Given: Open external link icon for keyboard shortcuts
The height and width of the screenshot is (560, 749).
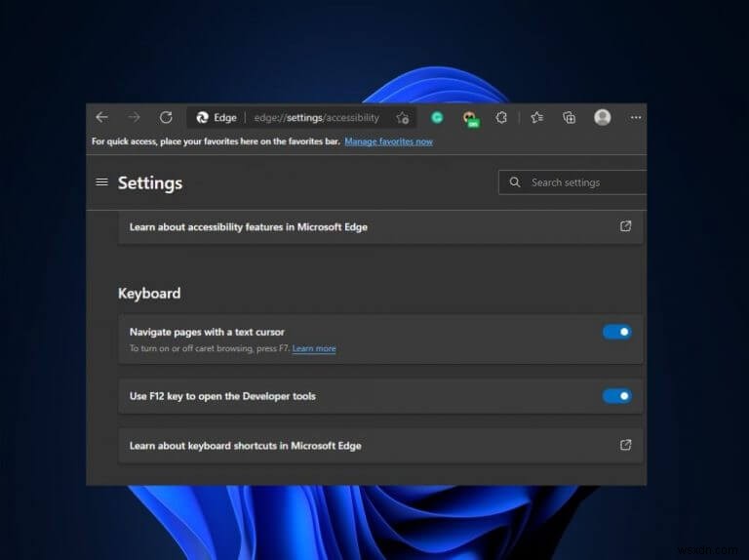Looking at the screenshot, I should pos(625,445).
